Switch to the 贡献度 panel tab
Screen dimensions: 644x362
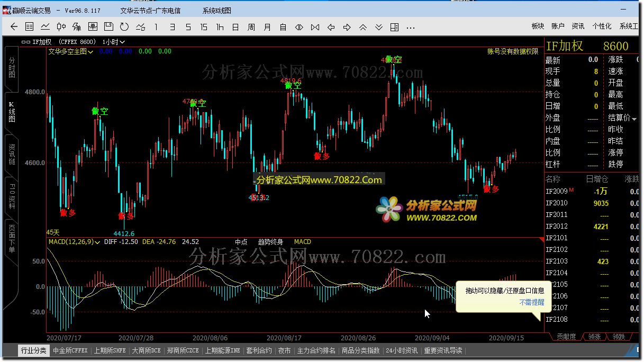(567, 337)
